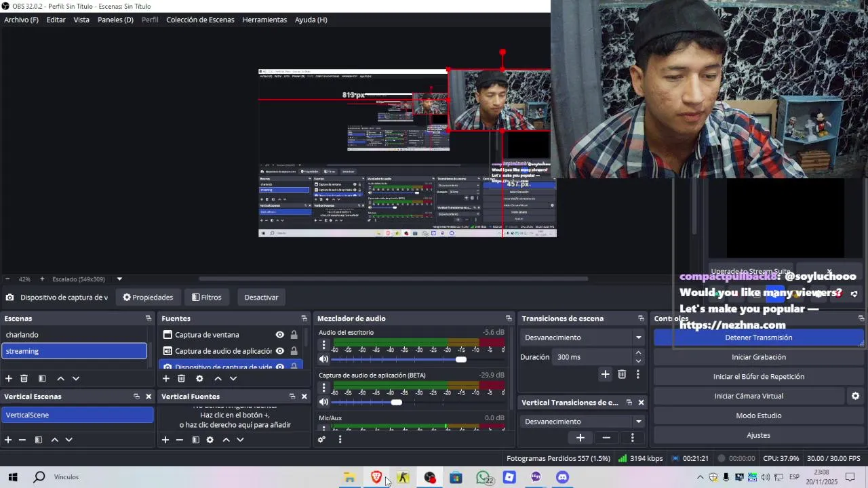
Task: Open the Vista menu
Action: 81,20
